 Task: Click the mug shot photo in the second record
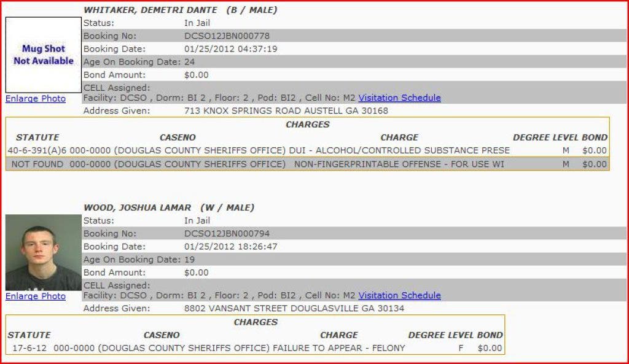pyautogui.click(x=44, y=253)
